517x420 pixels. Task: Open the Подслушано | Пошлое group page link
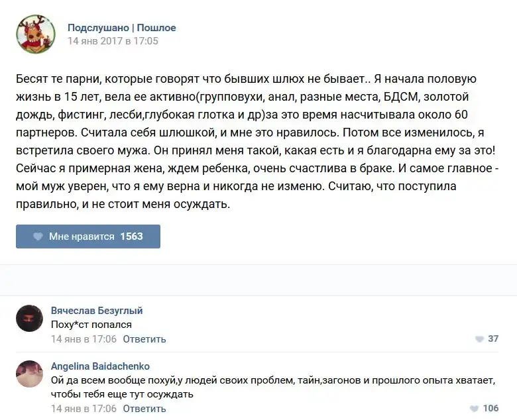[121, 28]
